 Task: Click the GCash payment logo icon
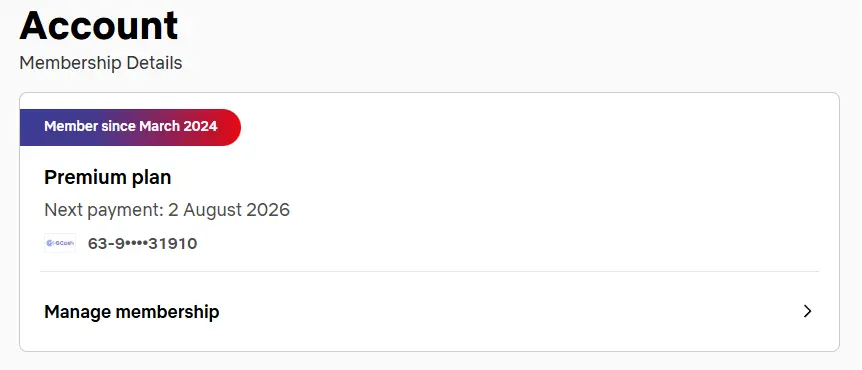60,243
